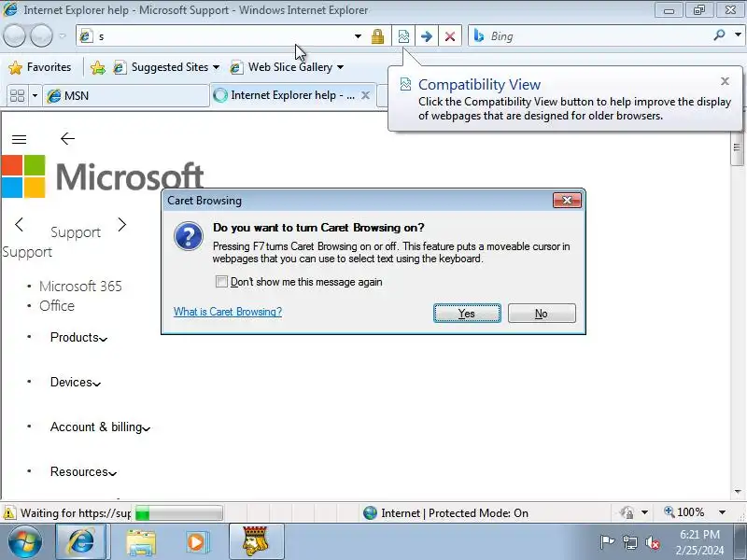Click Yes to turn on Caret Browsing
Screen dimensions: 747x560
(x=467, y=314)
